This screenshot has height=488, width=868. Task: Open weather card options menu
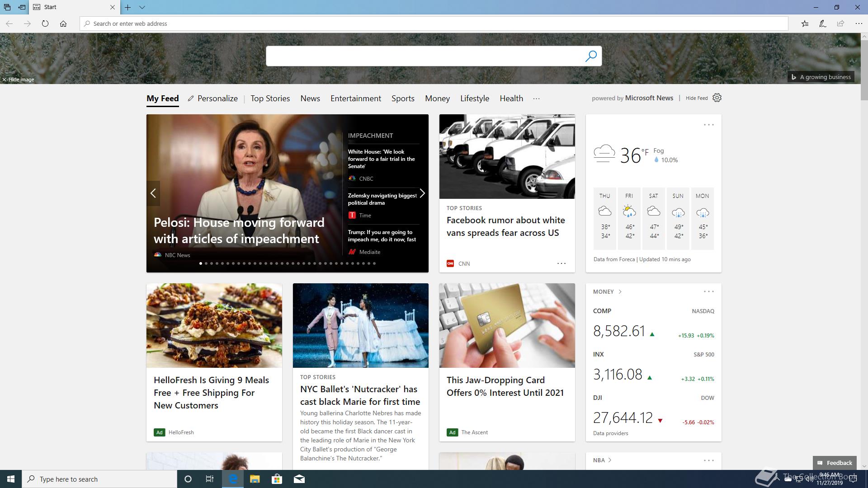pos(708,125)
